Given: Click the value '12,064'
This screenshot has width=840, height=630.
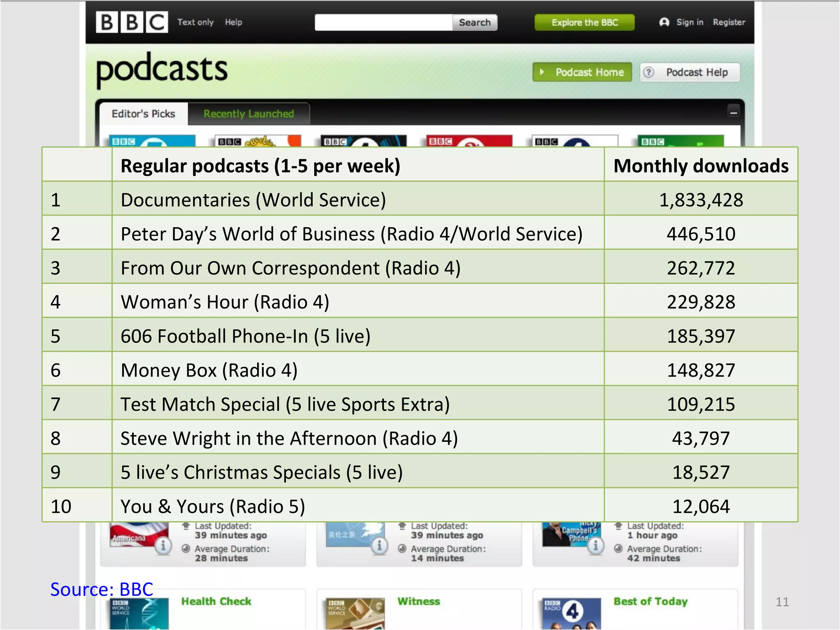Looking at the screenshot, I should click(x=701, y=506).
